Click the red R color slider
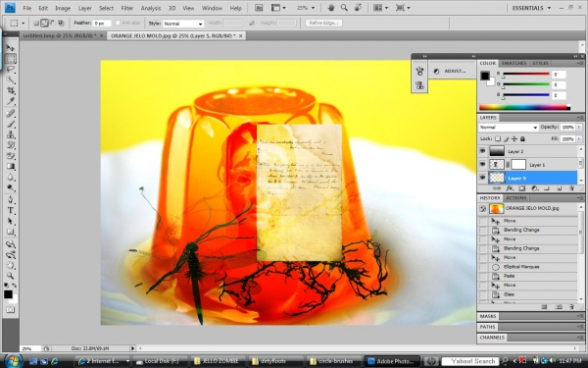 click(525, 74)
